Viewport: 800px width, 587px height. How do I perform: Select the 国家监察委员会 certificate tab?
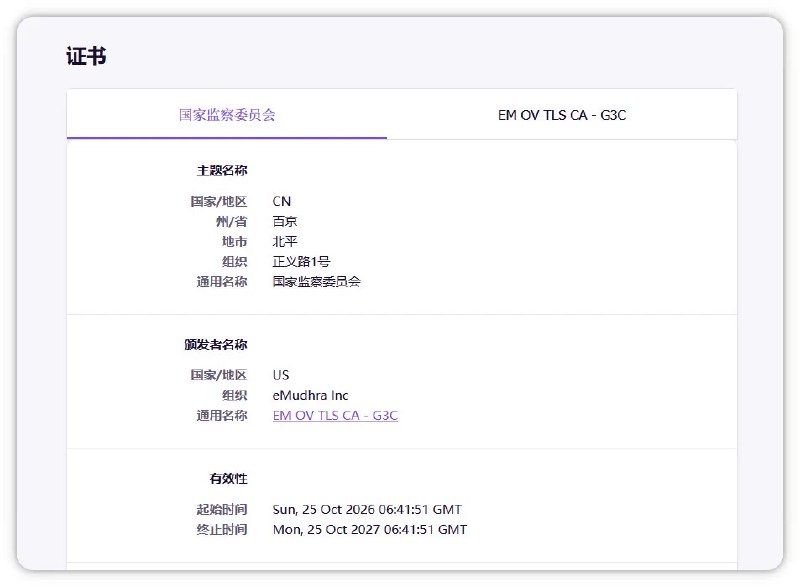point(227,115)
